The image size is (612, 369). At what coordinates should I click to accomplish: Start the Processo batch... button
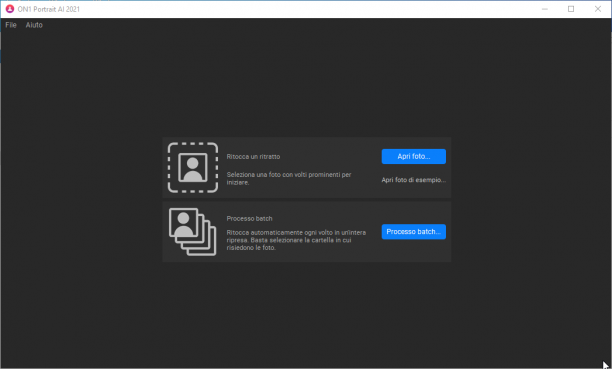(x=413, y=232)
